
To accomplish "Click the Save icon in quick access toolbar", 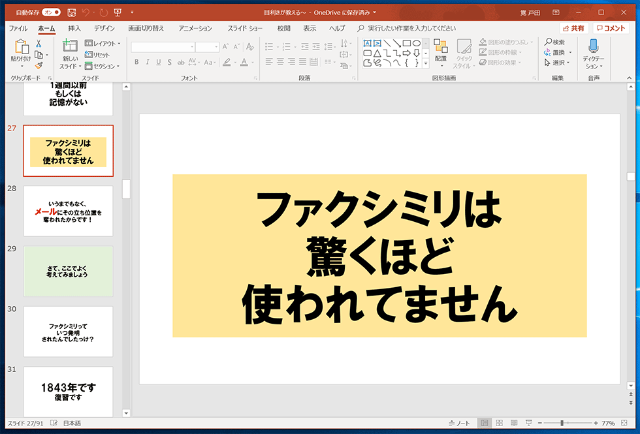I will pos(71,12).
